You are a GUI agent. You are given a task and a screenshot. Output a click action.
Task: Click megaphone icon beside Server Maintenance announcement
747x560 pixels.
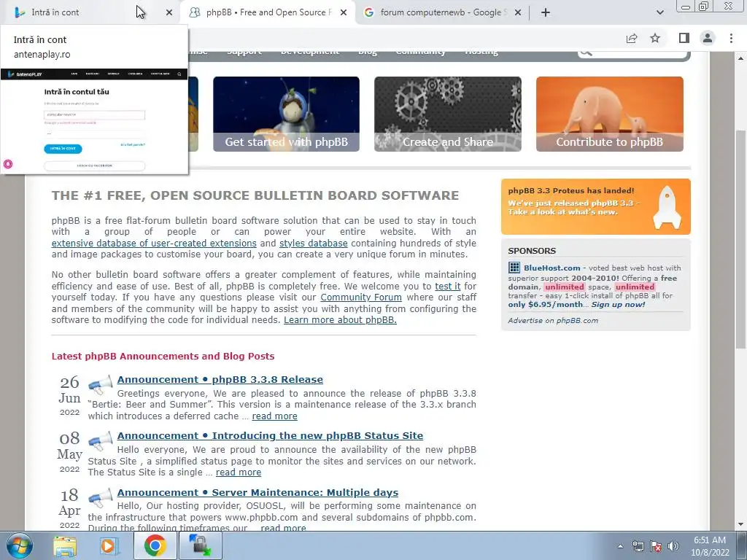tap(101, 497)
